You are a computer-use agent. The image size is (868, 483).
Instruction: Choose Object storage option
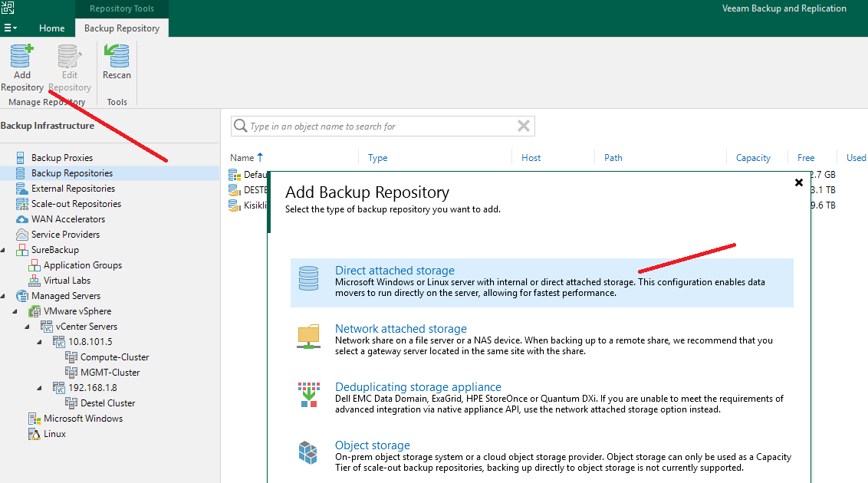(542, 456)
